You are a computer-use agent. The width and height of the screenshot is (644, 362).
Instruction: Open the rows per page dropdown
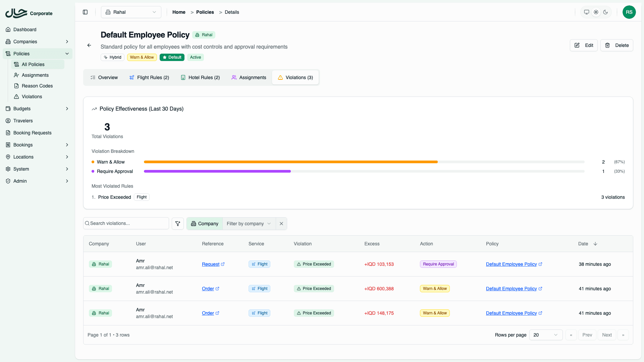point(546,335)
